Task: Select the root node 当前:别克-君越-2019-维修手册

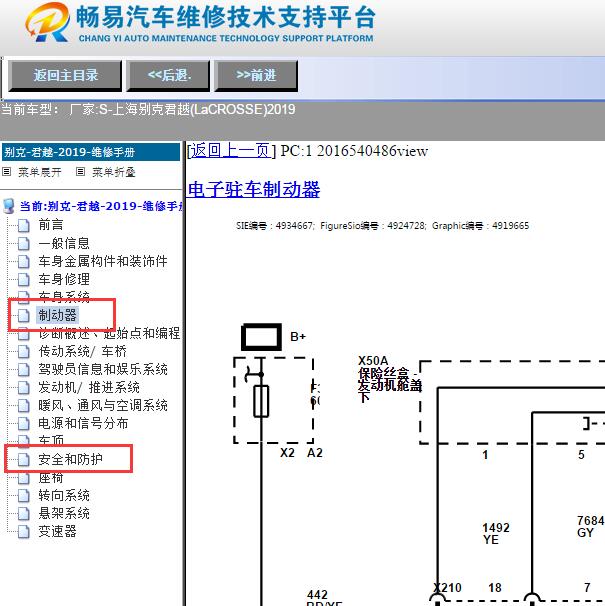Action: (x=101, y=206)
